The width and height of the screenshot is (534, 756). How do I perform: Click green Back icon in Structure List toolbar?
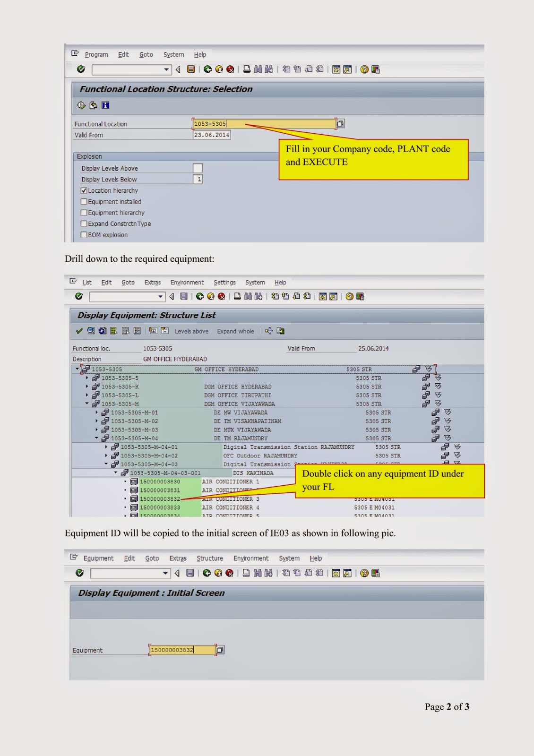200,296
